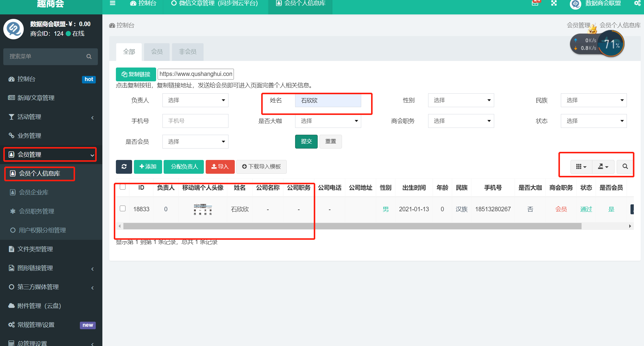Toggle the hamburger menu icon in header
This screenshot has height=346, width=644.
(113, 3)
